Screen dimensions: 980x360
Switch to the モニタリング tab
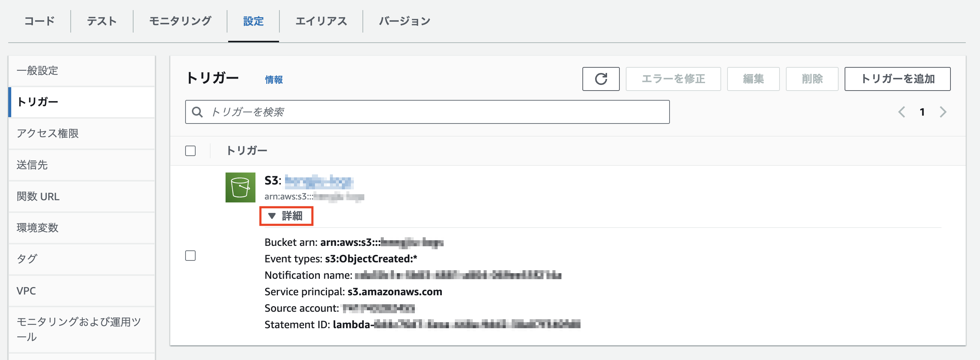pos(179,21)
